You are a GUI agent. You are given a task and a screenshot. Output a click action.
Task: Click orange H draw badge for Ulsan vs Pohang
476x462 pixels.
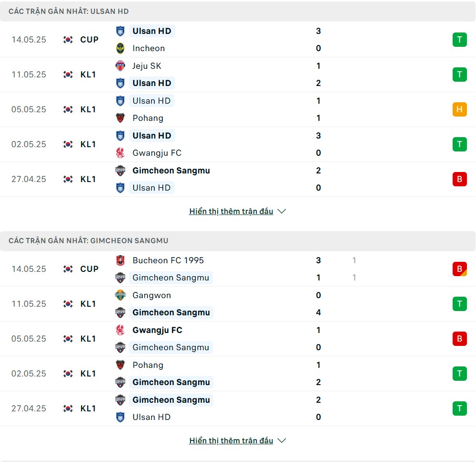pyautogui.click(x=459, y=109)
